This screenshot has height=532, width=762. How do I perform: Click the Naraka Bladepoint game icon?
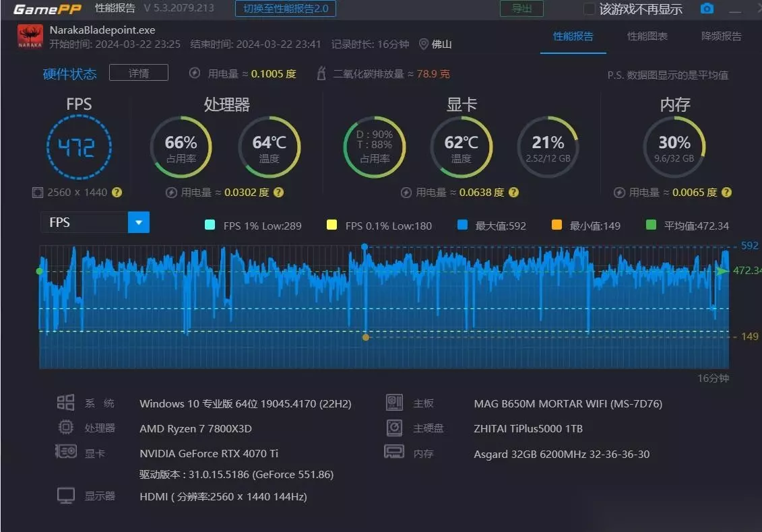point(30,36)
